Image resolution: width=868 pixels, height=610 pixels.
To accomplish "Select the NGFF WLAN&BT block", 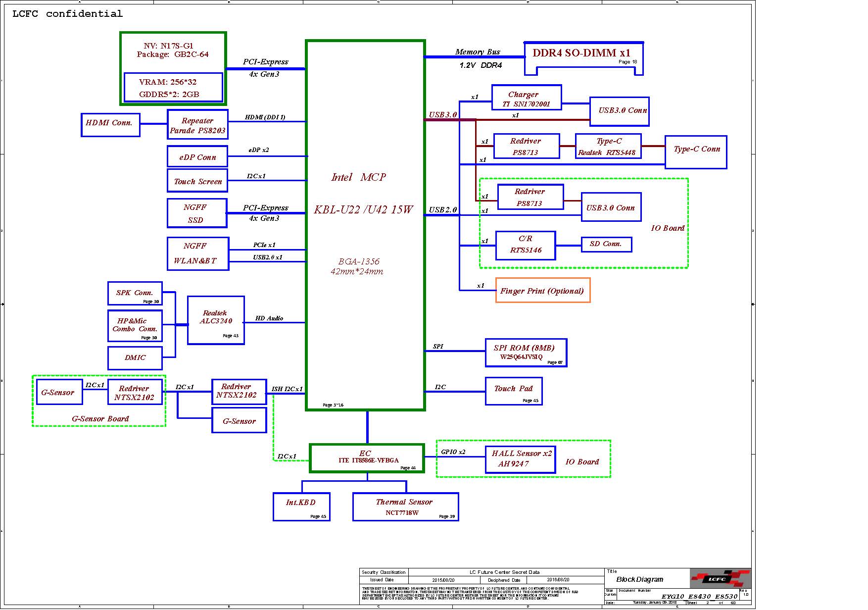I will click(198, 254).
